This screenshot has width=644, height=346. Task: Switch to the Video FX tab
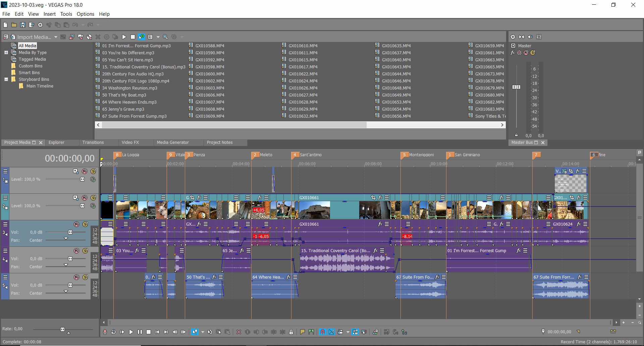click(x=130, y=142)
